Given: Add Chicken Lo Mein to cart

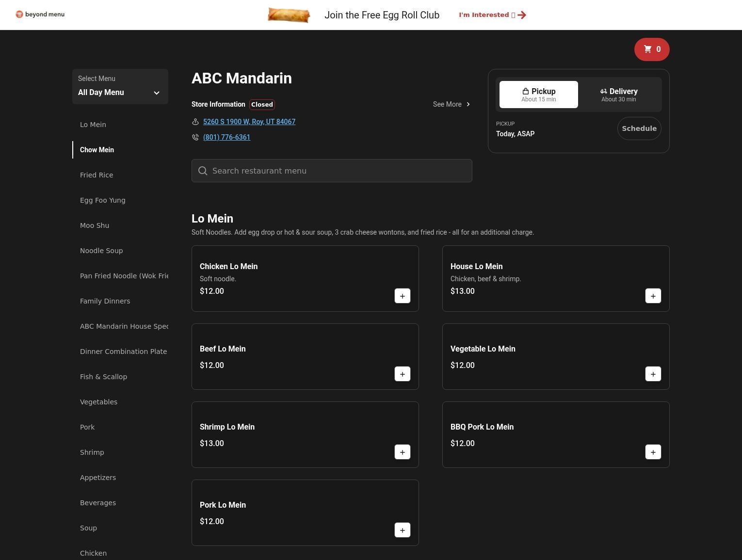Looking at the screenshot, I should coord(402,296).
